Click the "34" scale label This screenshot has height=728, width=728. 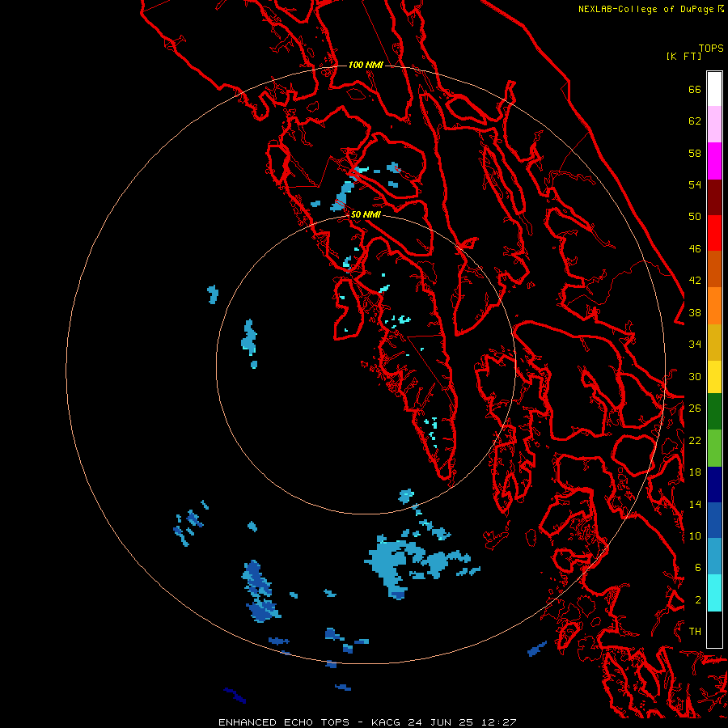click(x=695, y=344)
